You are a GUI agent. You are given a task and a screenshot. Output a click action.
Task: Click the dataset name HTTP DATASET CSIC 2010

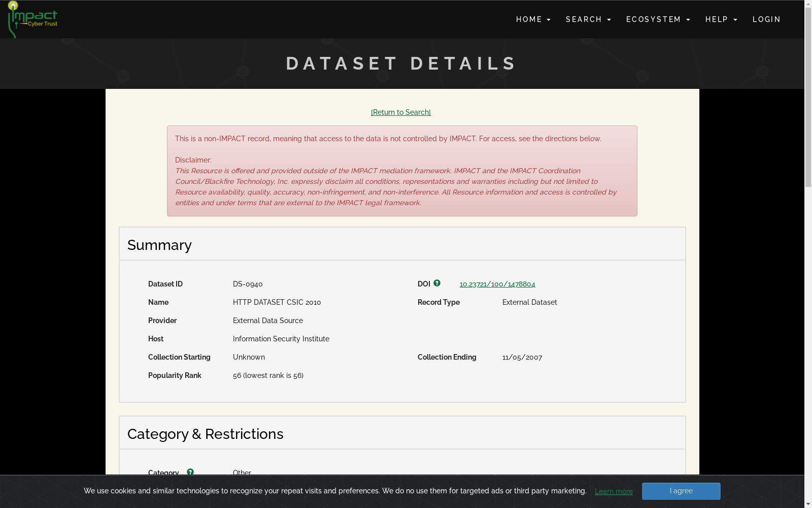(x=277, y=302)
